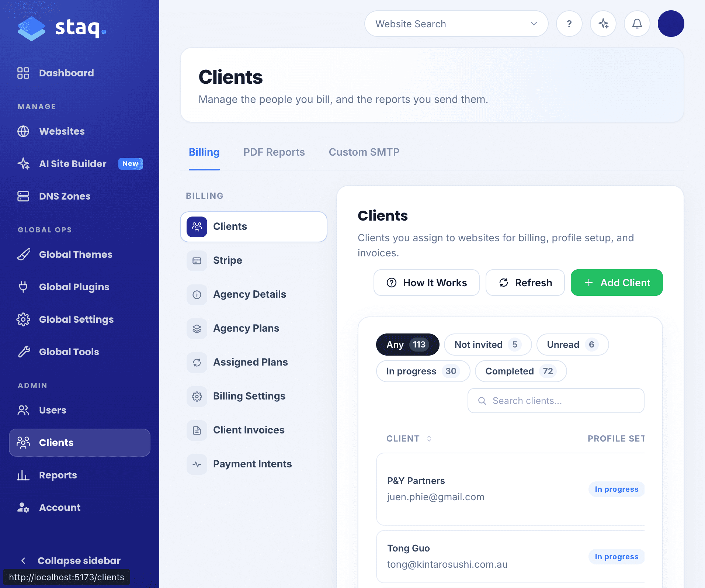Click the Global Settings gear icon
Image resolution: width=705 pixels, height=588 pixels.
(23, 319)
